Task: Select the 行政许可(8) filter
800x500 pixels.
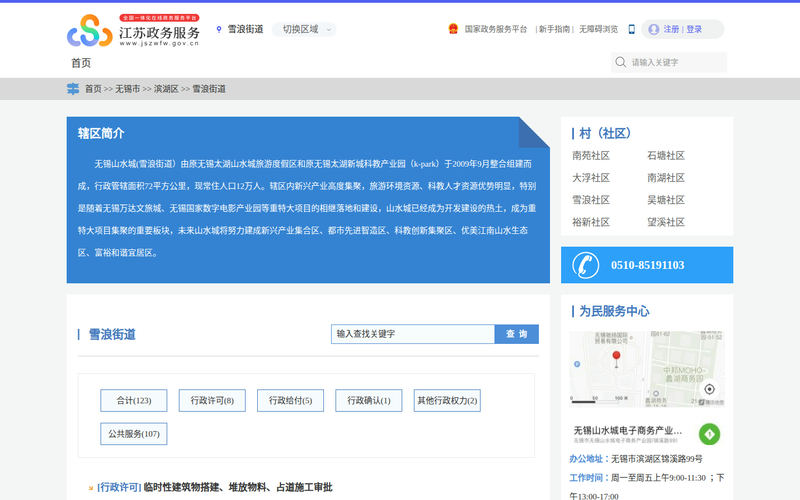Action: 212,401
